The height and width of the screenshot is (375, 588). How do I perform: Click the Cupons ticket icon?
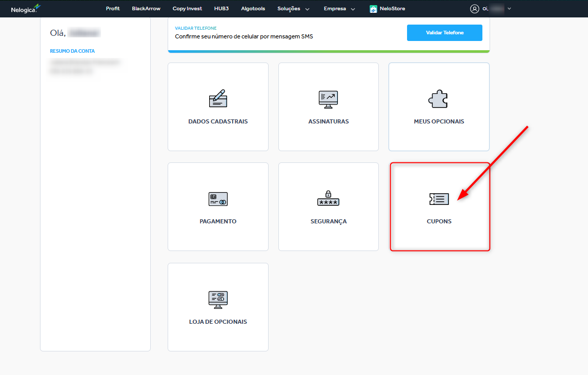point(439,199)
